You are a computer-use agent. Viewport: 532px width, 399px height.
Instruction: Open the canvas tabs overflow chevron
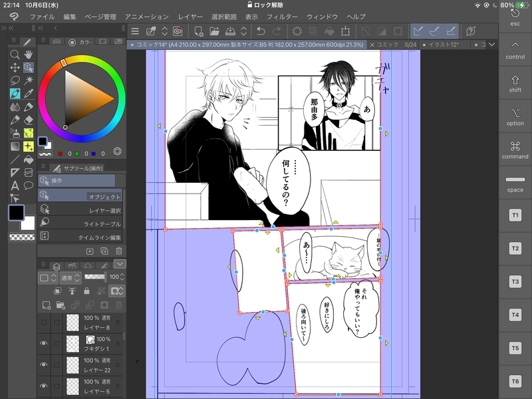click(491, 45)
